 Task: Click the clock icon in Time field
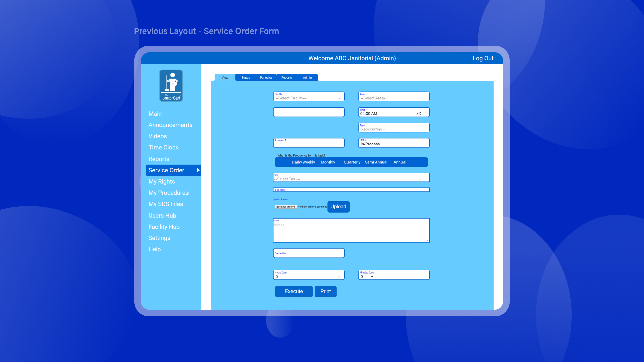419,114
